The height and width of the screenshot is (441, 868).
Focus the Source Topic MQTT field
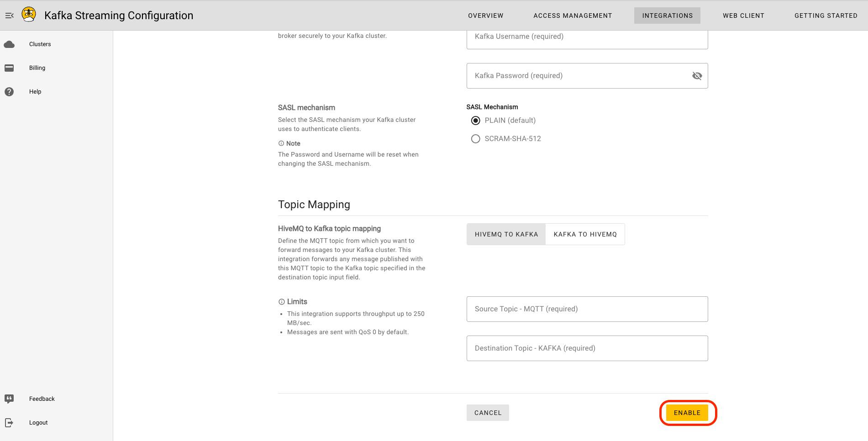(587, 309)
